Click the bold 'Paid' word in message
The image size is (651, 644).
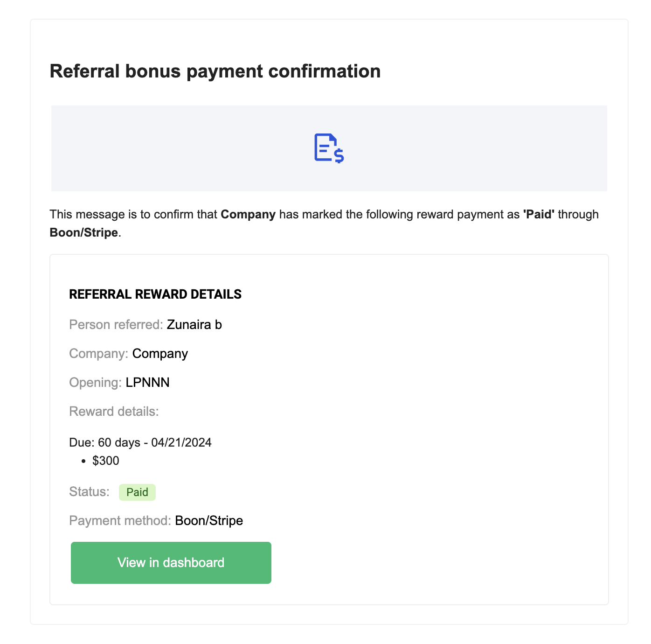click(x=539, y=215)
